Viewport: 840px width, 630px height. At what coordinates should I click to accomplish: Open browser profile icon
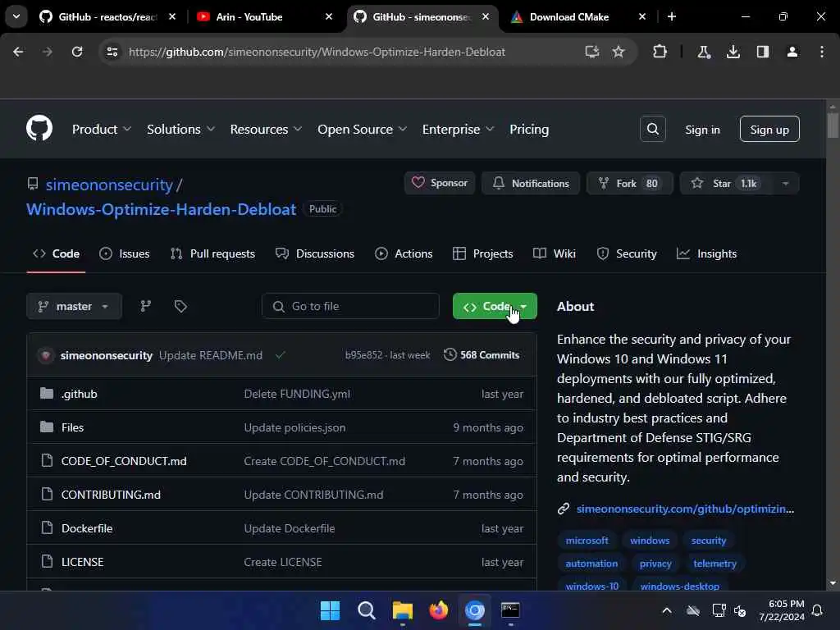click(792, 52)
